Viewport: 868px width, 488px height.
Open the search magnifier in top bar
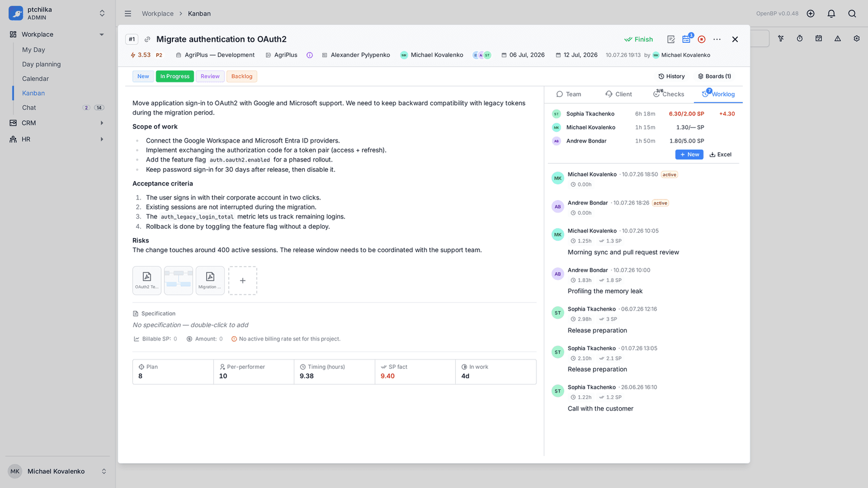click(852, 14)
